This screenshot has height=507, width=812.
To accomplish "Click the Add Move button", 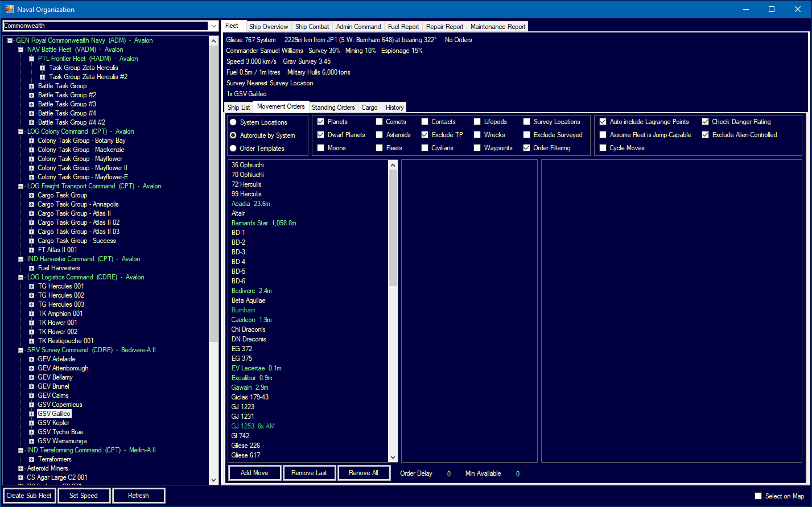I will 255,473.
